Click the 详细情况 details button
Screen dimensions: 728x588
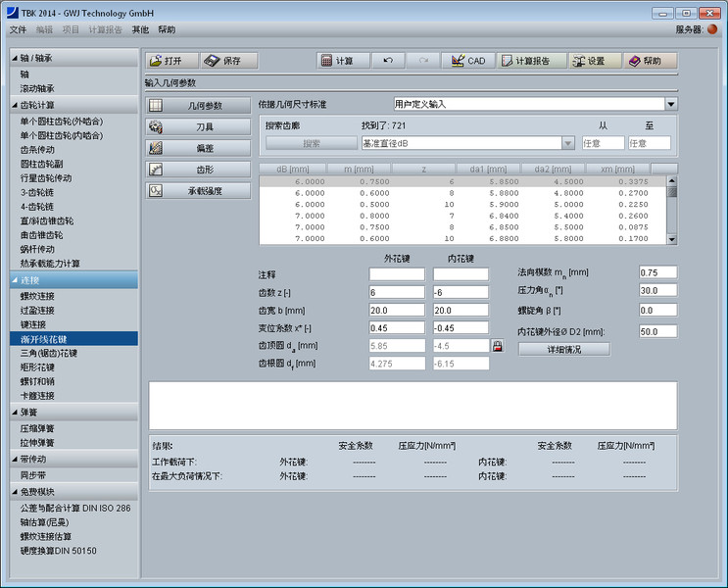563,349
